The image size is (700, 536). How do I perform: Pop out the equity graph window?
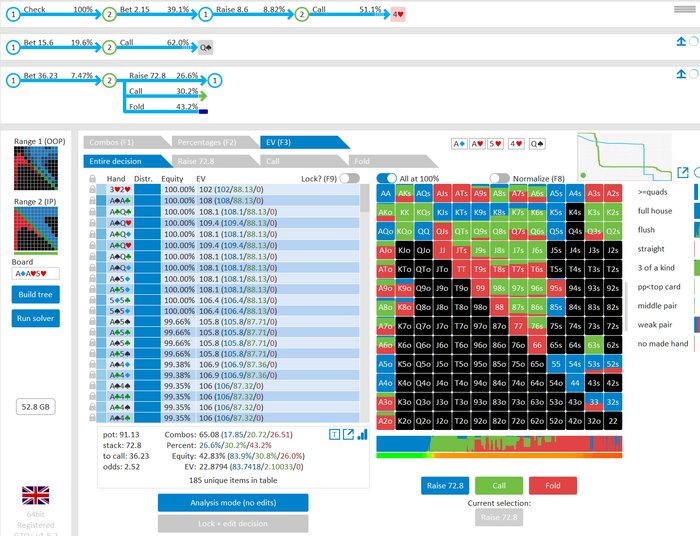683,173
